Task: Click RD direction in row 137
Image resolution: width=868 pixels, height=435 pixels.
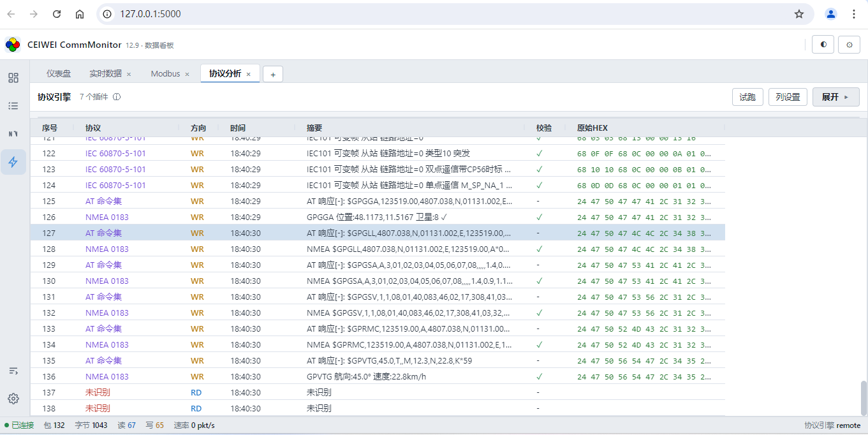Action: click(196, 392)
